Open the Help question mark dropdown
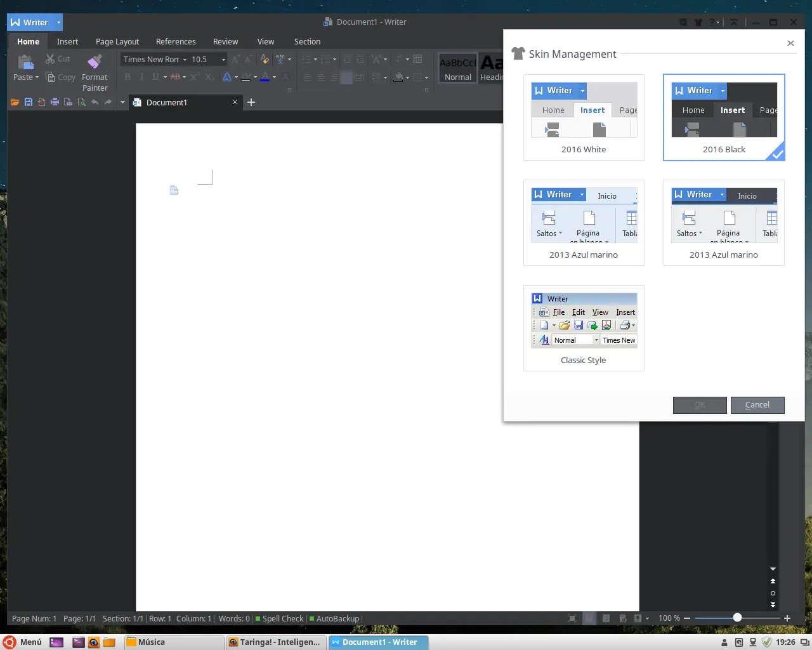 (714, 22)
